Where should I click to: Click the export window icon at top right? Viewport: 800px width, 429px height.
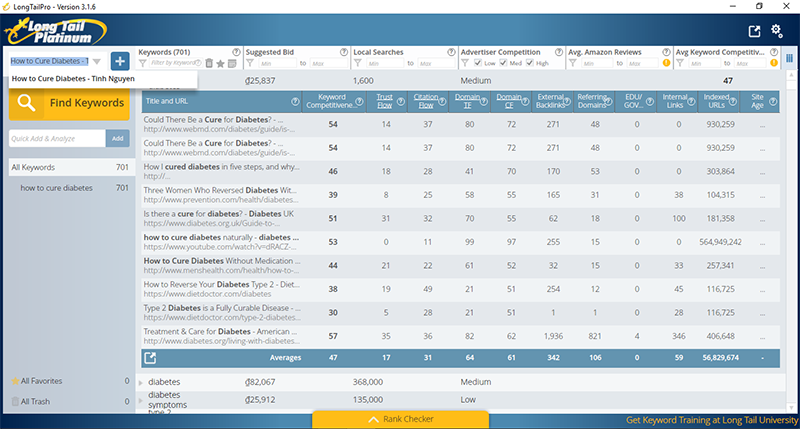coord(754,31)
